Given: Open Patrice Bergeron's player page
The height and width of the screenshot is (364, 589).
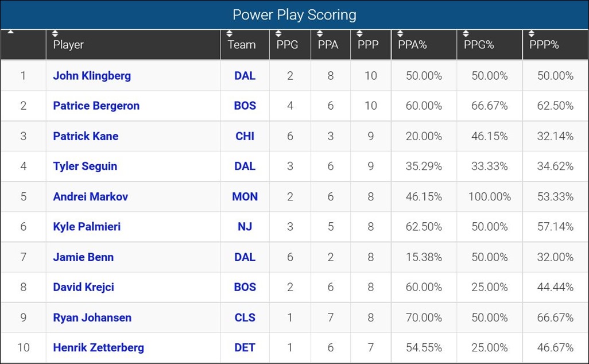Looking at the screenshot, I should 96,106.
